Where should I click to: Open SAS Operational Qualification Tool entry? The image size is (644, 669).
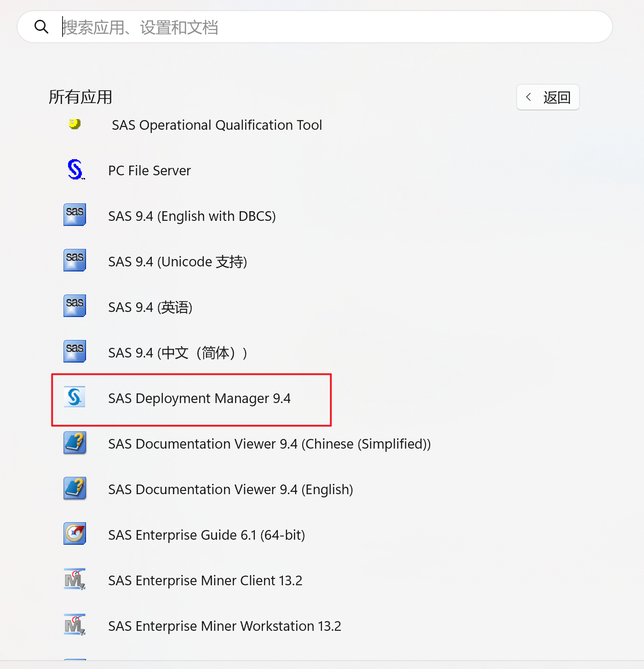pyautogui.click(x=217, y=125)
